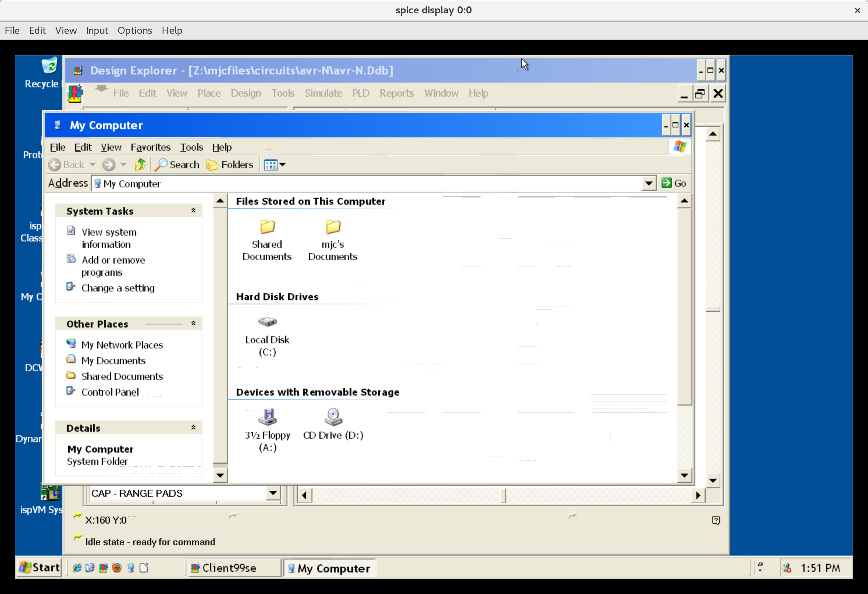Open mjc's Documents folder icon
Screen dimensions: 868x594
[333, 226]
